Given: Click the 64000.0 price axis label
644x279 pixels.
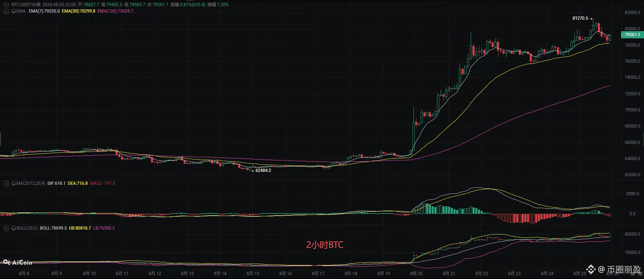Looking at the screenshot, I should click(633, 159).
